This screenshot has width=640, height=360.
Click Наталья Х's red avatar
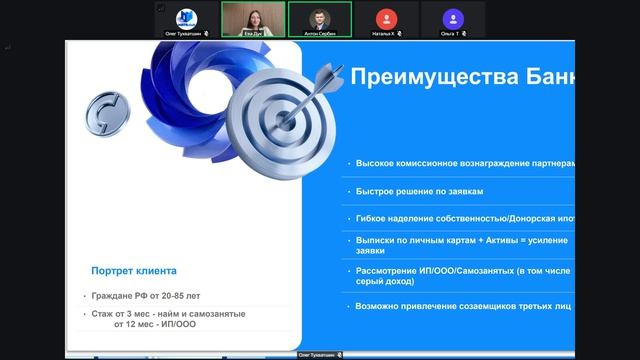387,19
